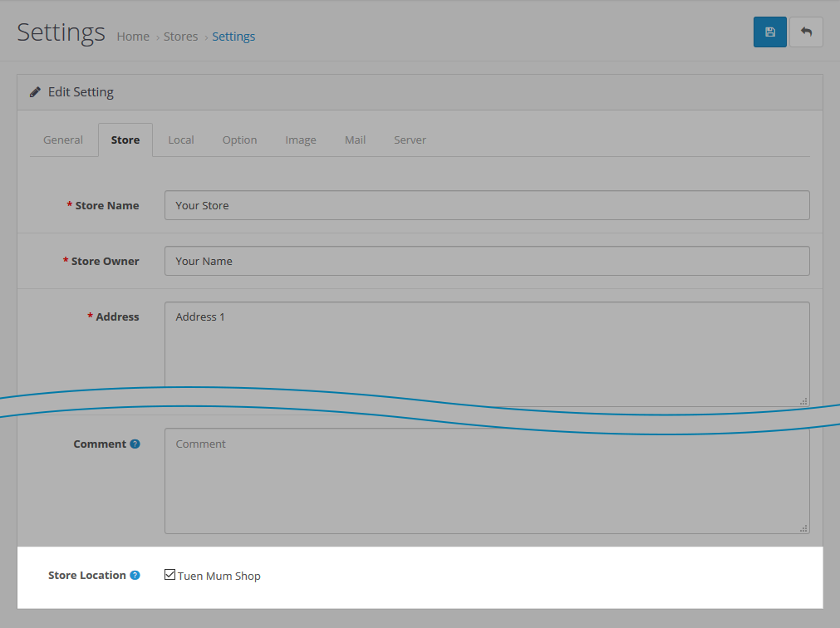Viewport: 840px width, 628px height.
Task: Switch to the General tab
Action: [x=63, y=140]
